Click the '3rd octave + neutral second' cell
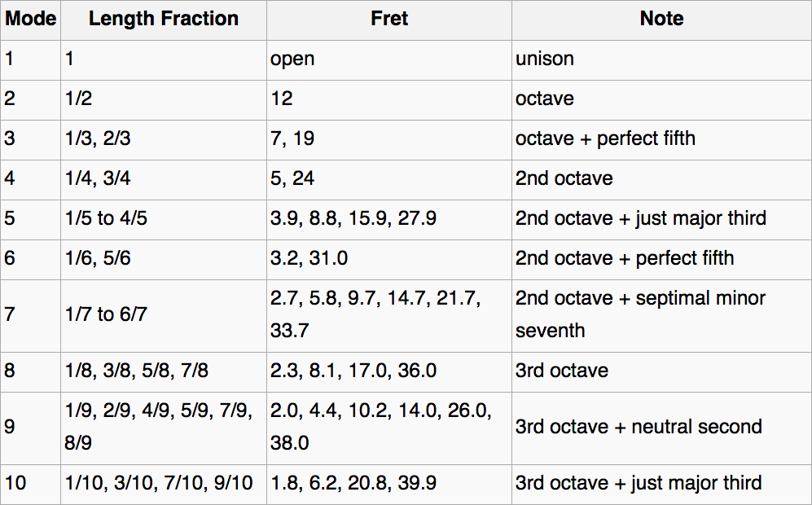812x505 pixels. coord(661,428)
